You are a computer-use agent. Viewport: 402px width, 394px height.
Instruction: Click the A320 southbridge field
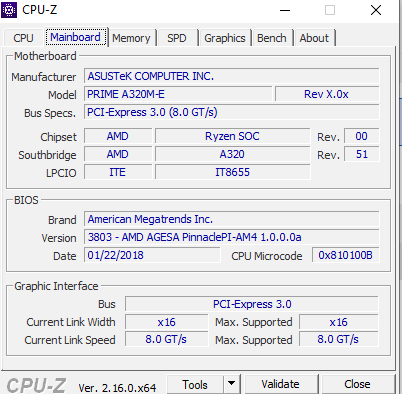pos(233,154)
